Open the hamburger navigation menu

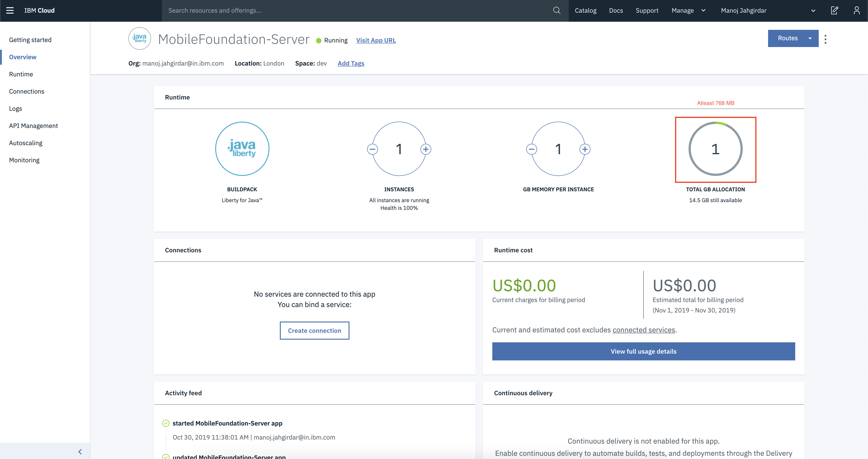pyautogui.click(x=10, y=10)
